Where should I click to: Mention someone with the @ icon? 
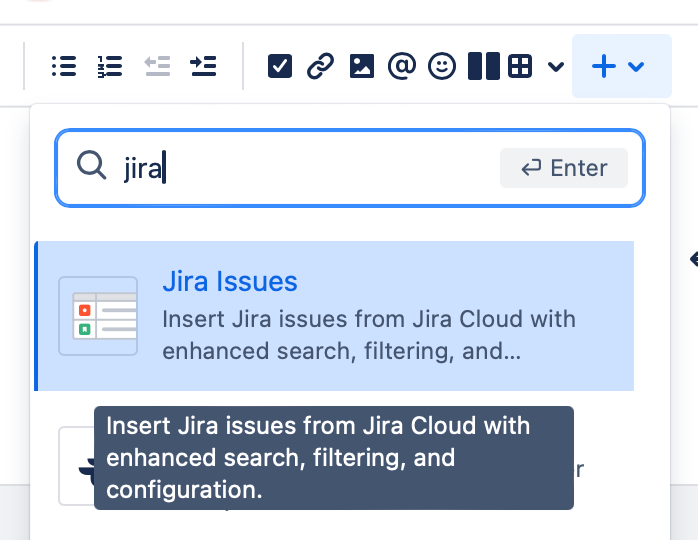[402, 66]
